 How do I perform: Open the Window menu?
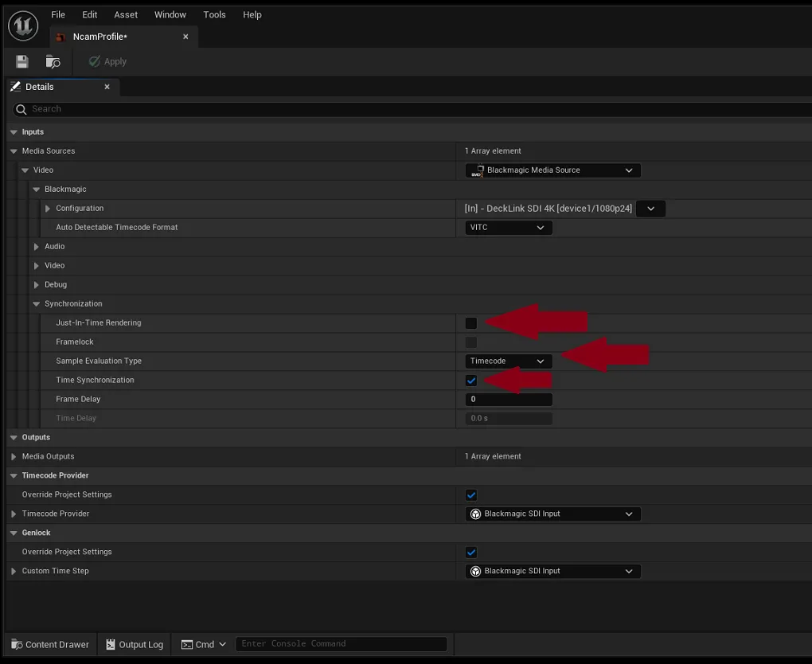[170, 14]
